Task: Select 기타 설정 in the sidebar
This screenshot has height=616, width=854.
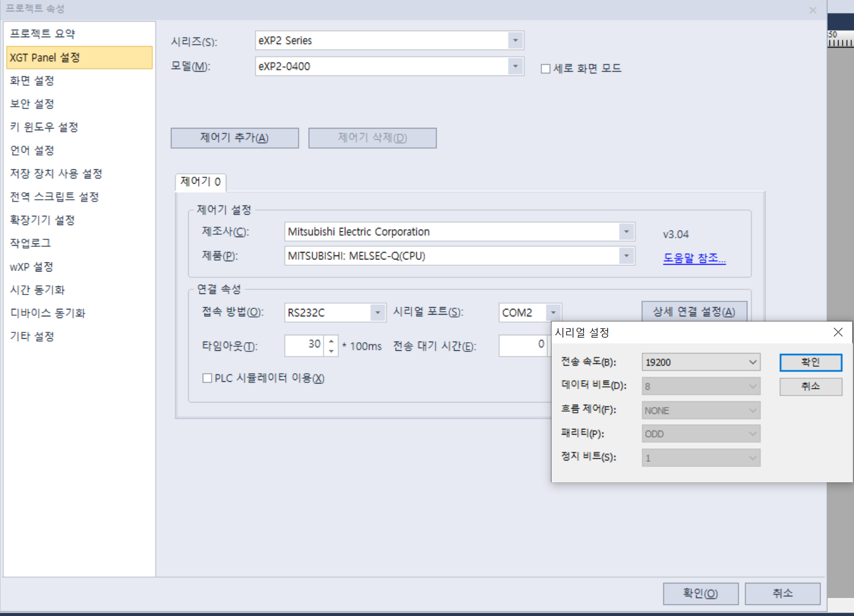Action: (32, 336)
